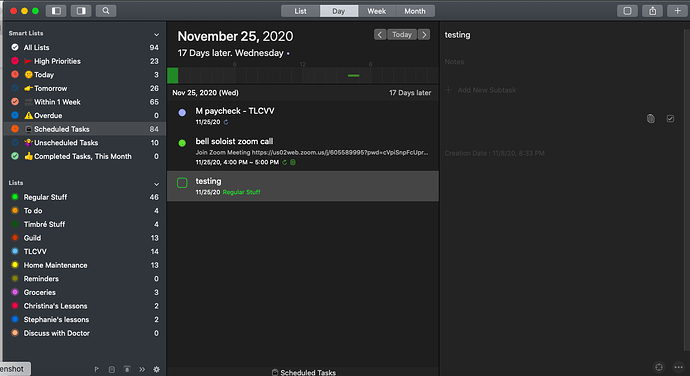
Task: Click the square view toolbar icon
Action: pyautogui.click(x=628, y=11)
